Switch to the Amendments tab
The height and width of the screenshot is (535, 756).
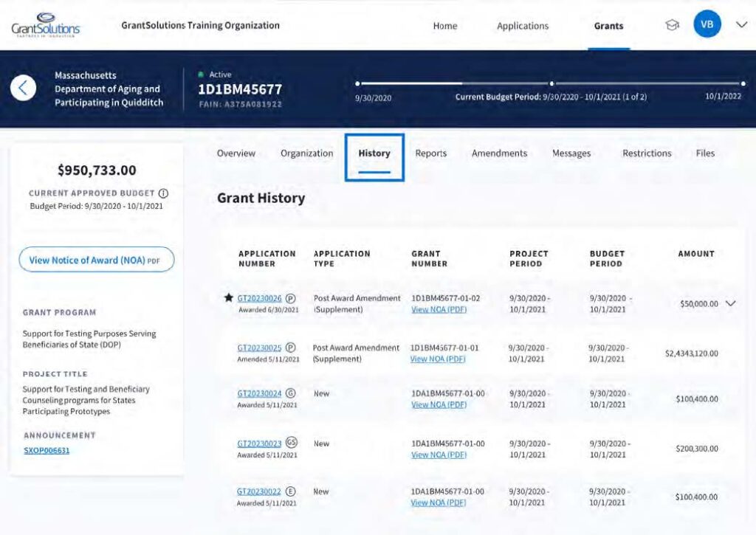coord(499,153)
